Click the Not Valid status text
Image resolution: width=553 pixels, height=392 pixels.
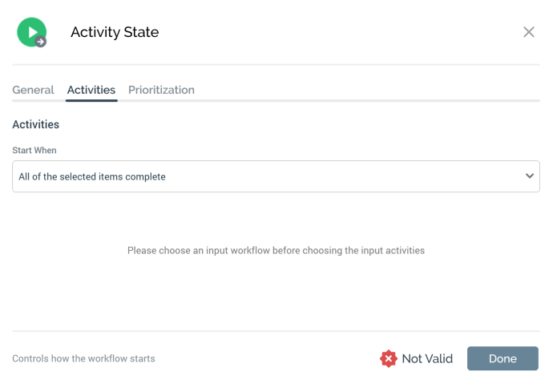point(427,358)
